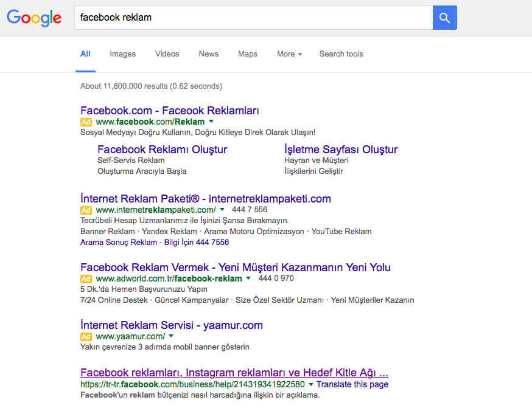Expand the arrow next to www.facebook.com/Reklam URL
This screenshot has height=411, width=532.
(211, 122)
